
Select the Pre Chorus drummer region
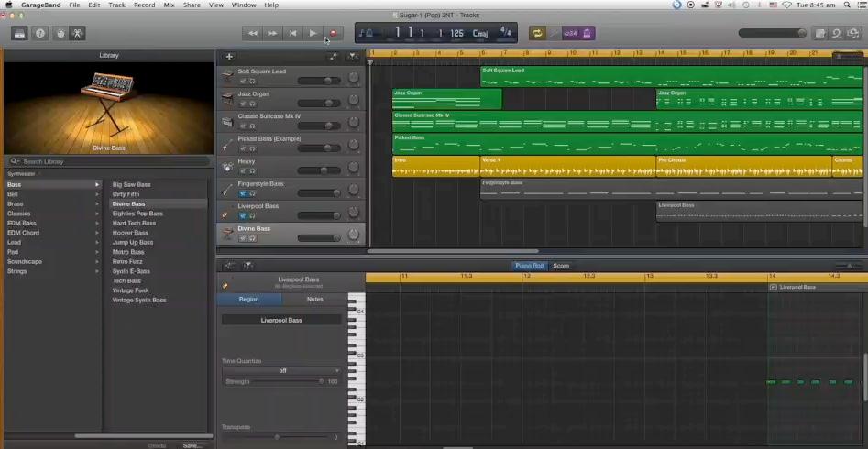743,166
